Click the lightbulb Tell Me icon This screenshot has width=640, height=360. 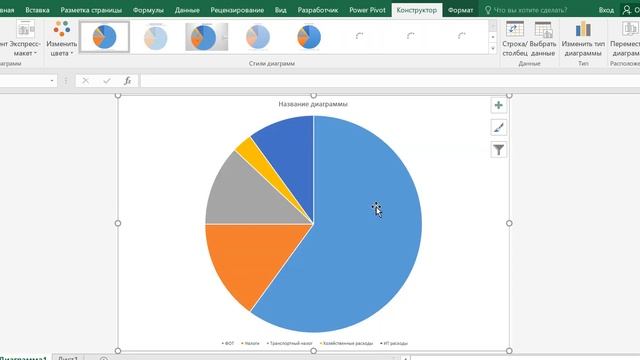coord(487,10)
